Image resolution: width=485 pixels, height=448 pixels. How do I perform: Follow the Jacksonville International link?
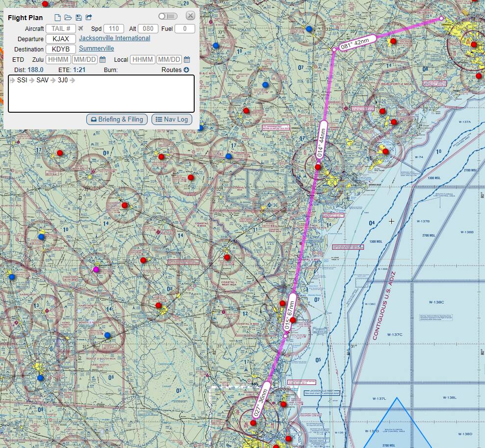click(114, 38)
